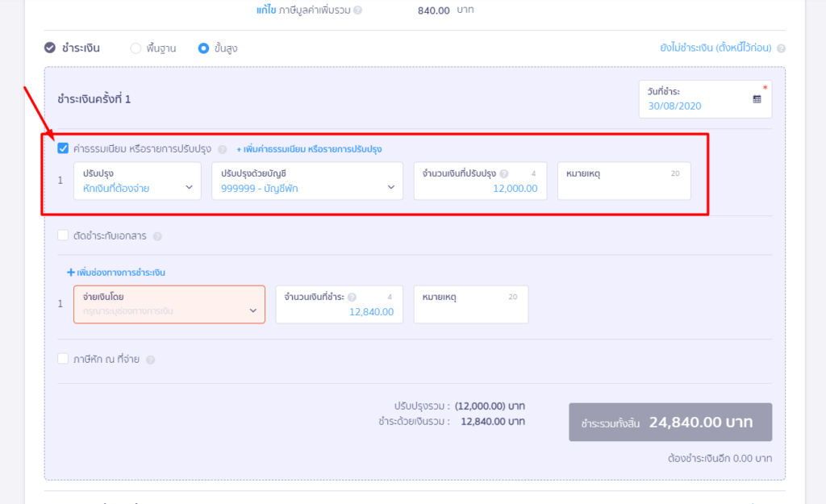
Task: Click ชำระรวมทั้งสิ้น 24,840.00 บาท button
Action: [x=670, y=423]
